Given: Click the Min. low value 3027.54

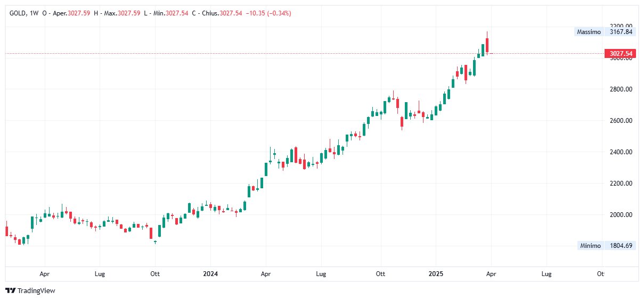Looking at the screenshot, I should [177, 13].
